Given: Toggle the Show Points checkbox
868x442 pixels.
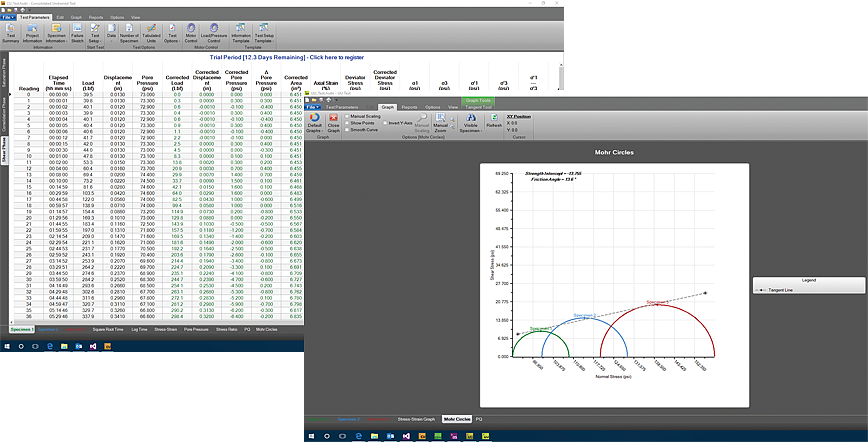Looking at the screenshot, I should [x=346, y=123].
